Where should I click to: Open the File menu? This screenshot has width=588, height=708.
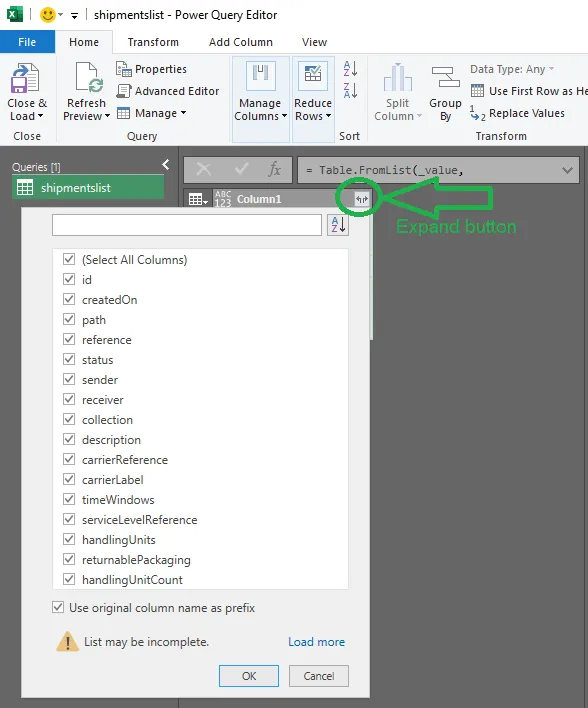[x=27, y=42]
